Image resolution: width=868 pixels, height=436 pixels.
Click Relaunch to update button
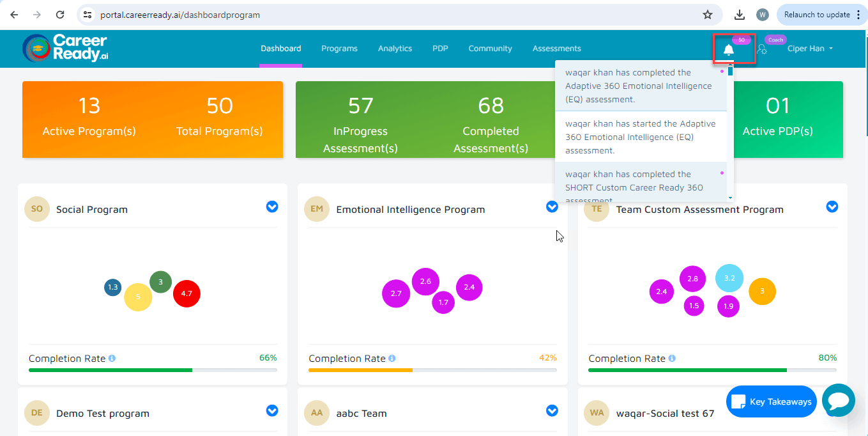click(816, 15)
